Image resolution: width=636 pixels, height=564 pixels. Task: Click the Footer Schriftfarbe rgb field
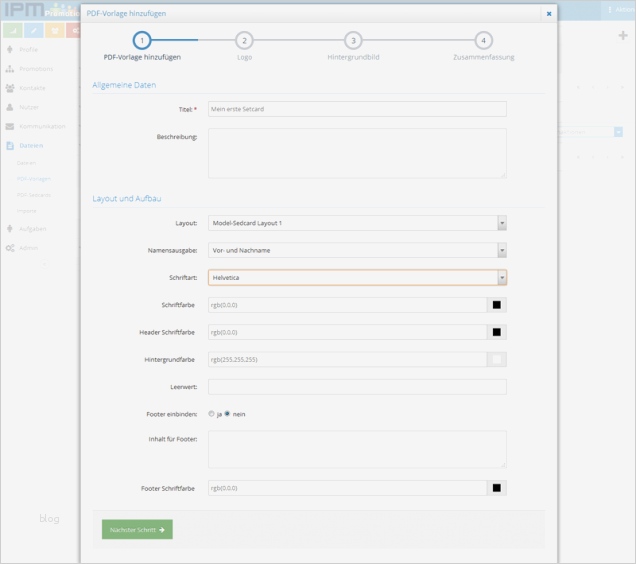pos(347,488)
